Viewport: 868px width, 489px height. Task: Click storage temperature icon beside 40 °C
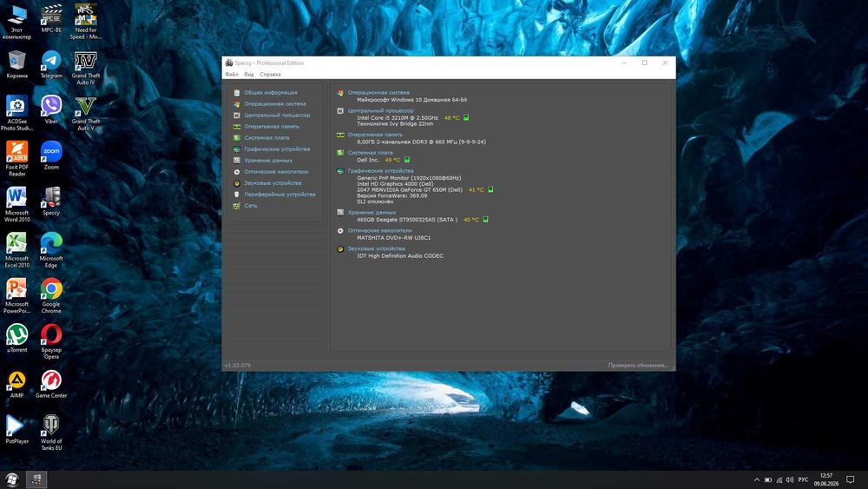[x=485, y=219]
